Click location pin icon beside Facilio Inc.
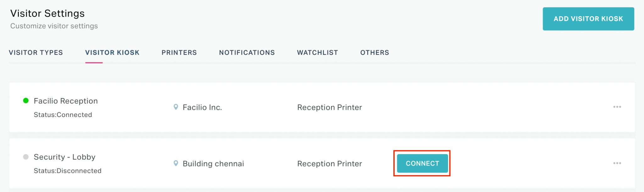Image resolution: width=644 pixels, height=192 pixels. [x=176, y=107]
